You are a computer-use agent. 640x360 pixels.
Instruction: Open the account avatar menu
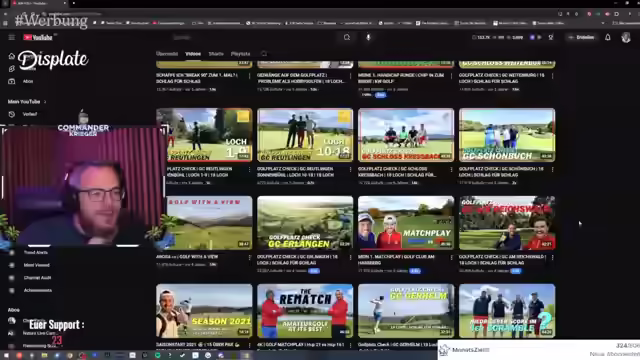pos(626,38)
